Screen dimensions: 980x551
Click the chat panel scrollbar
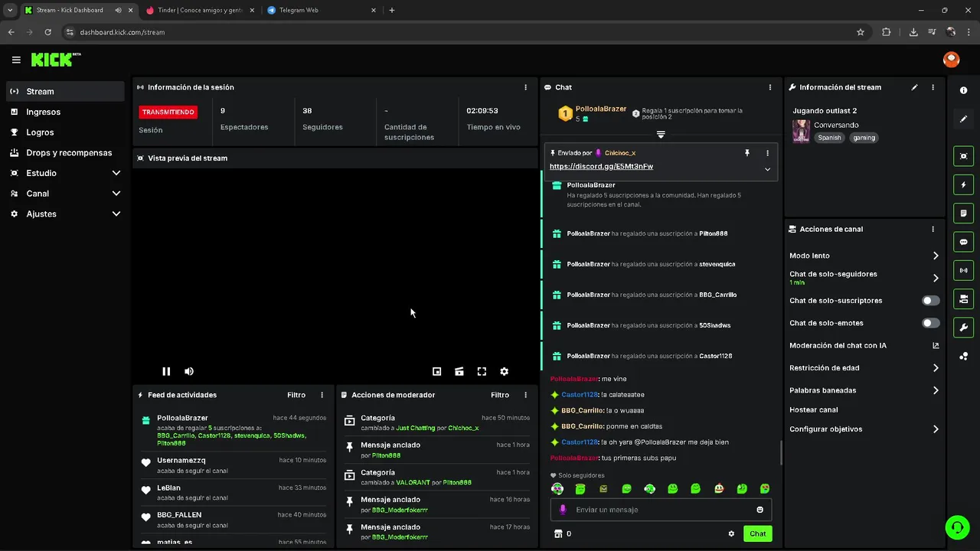click(x=781, y=452)
